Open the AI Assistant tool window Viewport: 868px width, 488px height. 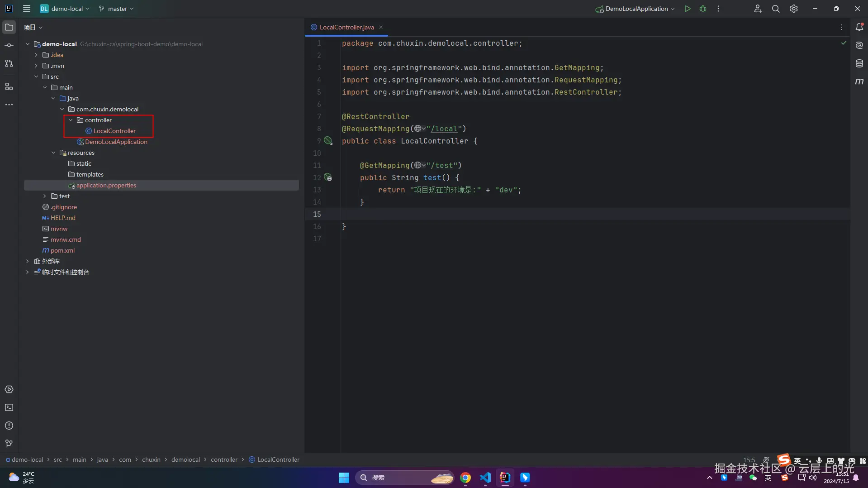859,45
